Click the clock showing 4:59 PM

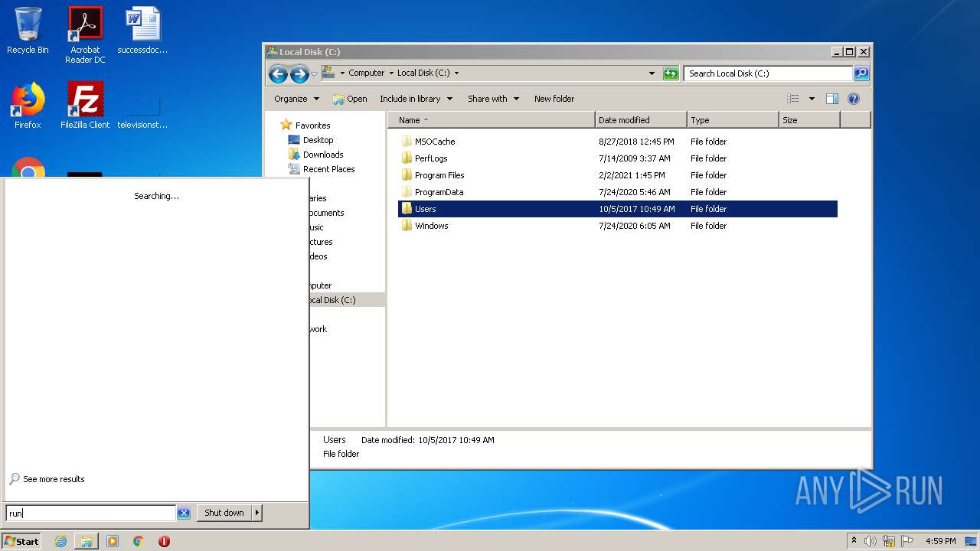coord(940,541)
